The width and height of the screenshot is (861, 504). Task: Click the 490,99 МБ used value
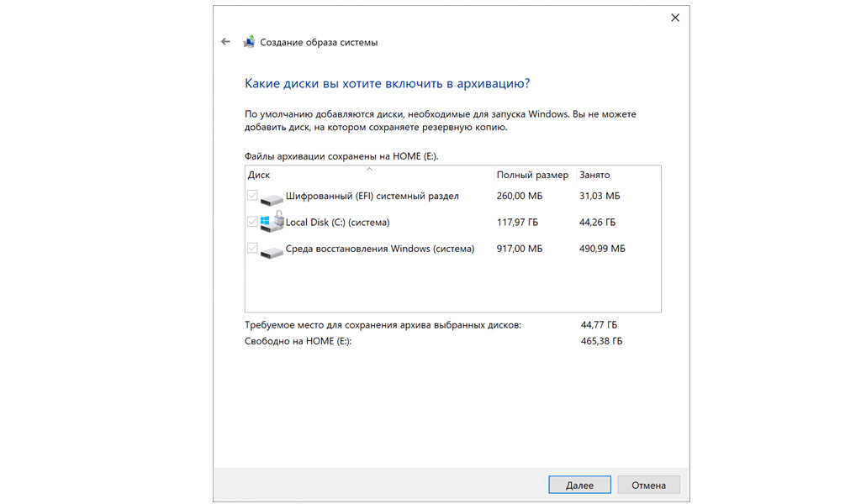pos(602,249)
